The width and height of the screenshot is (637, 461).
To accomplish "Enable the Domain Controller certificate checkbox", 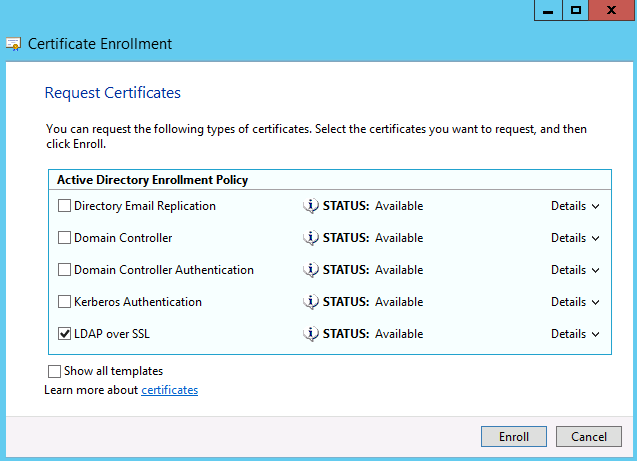I will [x=65, y=238].
